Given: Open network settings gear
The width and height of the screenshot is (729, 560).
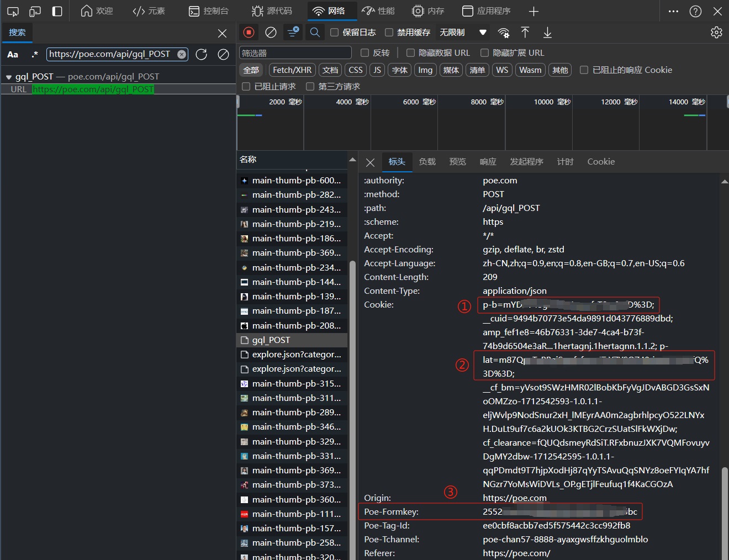Looking at the screenshot, I should click(716, 33).
